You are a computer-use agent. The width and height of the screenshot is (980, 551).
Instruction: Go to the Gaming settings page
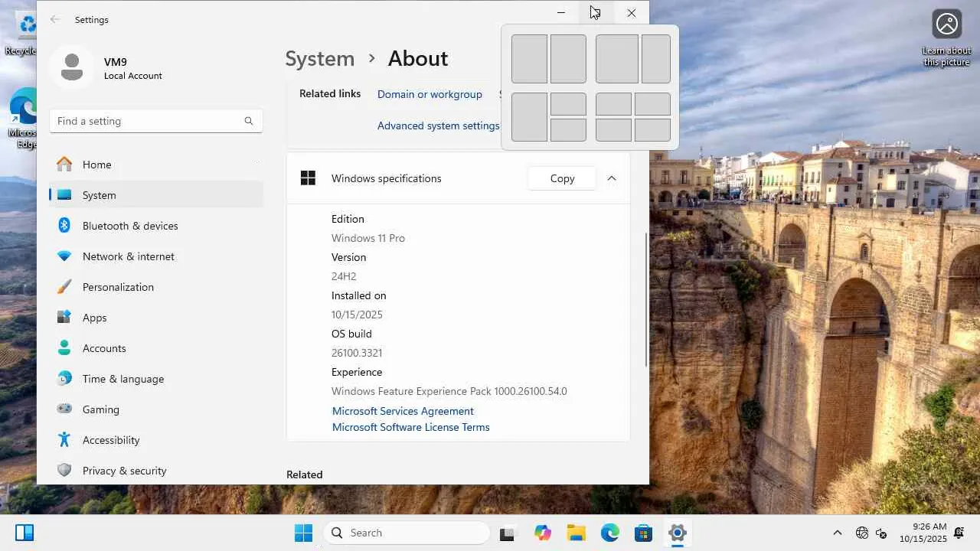[156, 409]
